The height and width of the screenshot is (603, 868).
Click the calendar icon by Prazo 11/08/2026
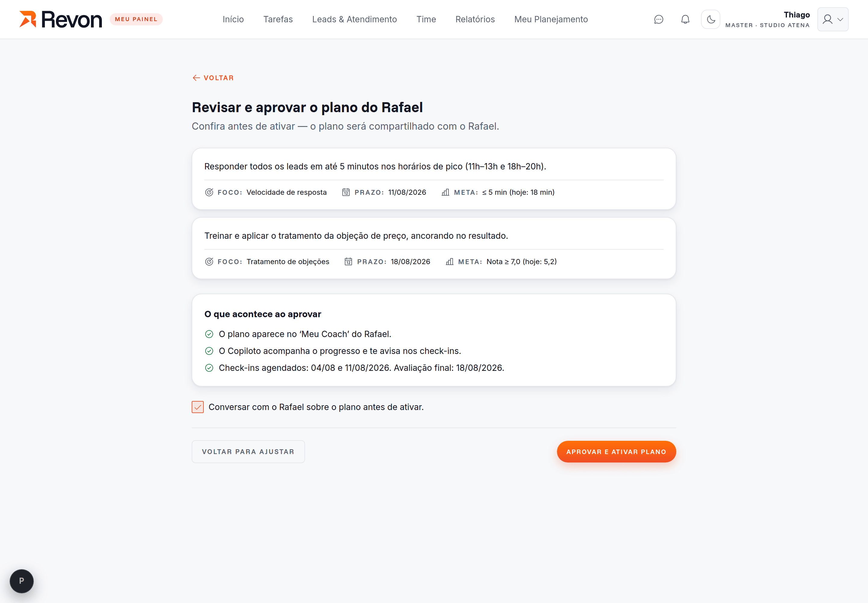click(346, 192)
